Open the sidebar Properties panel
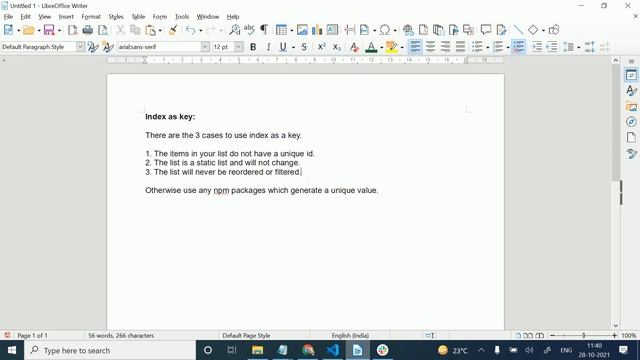 pos(631,75)
